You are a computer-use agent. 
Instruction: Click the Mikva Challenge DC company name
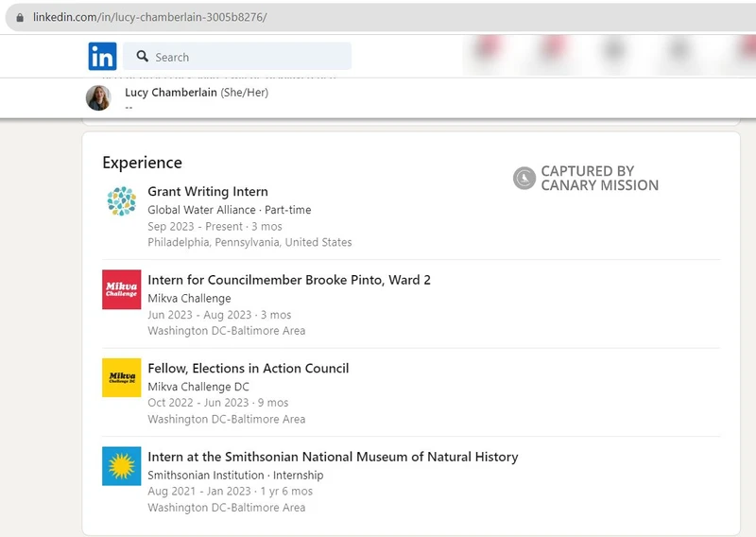coord(198,387)
